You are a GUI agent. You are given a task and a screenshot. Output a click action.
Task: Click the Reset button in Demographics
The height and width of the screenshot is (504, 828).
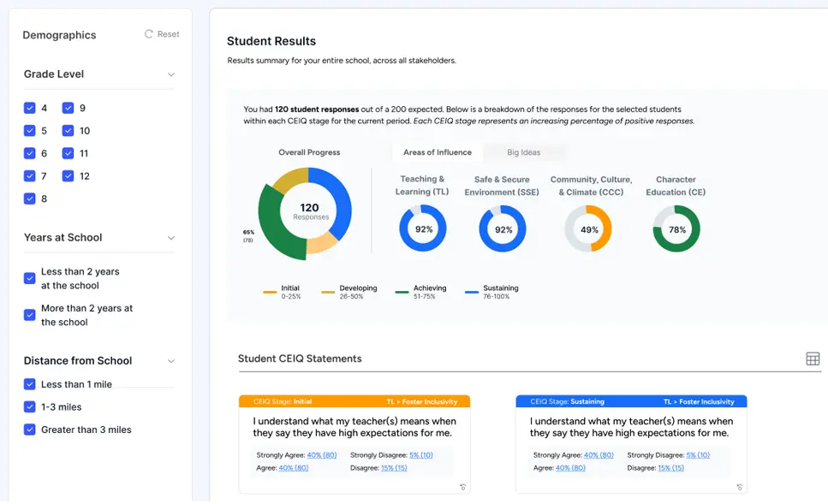(x=163, y=33)
